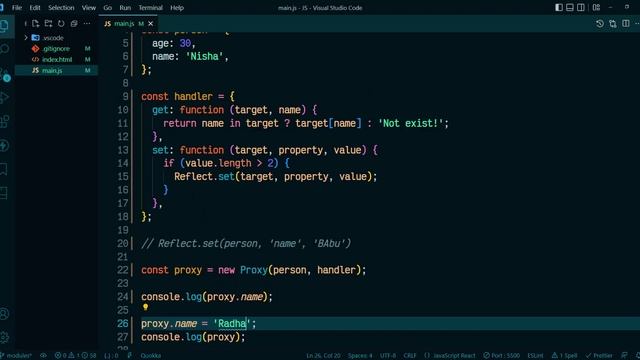The image size is (640, 360).
Task: Open timeline history icon in editor toolbar
Action: pyautogui.click(x=600, y=24)
